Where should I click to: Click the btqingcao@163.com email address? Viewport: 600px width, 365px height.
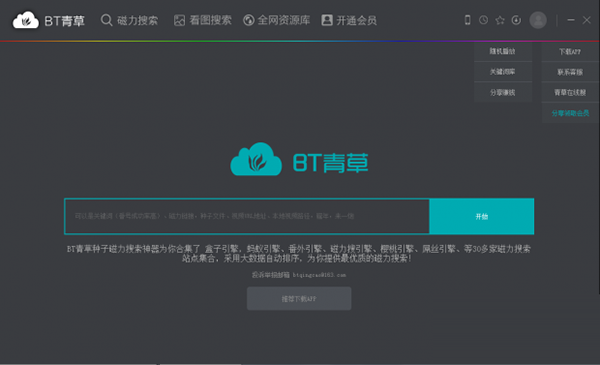point(320,275)
